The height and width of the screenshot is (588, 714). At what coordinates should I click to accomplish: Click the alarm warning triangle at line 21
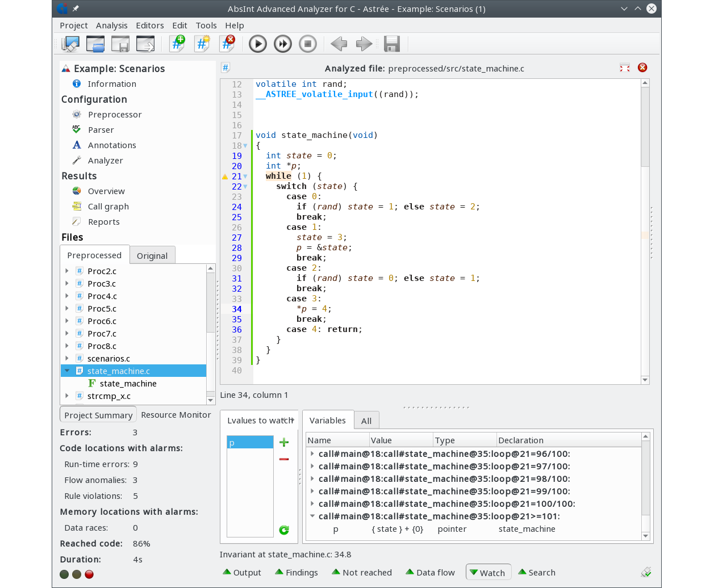(x=225, y=177)
